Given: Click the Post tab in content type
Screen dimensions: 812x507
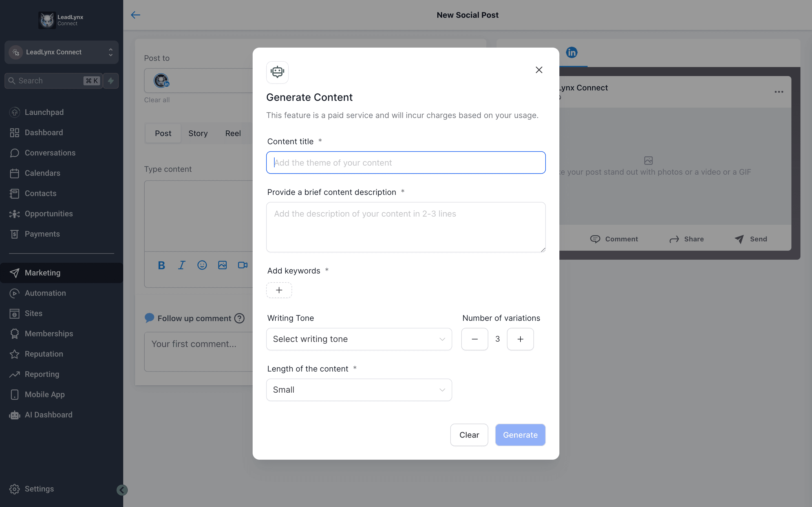Looking at the screenshot, I should (162, 133).
